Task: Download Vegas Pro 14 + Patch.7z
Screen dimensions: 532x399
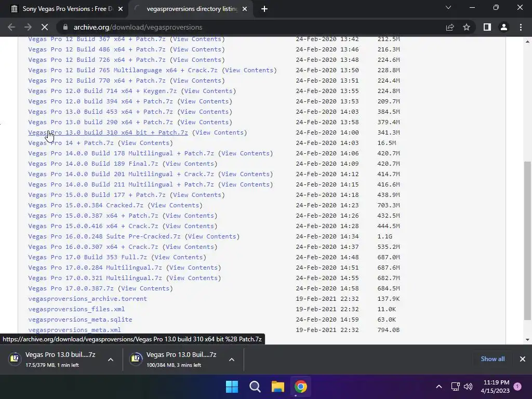Action: [x=71, y=143]
